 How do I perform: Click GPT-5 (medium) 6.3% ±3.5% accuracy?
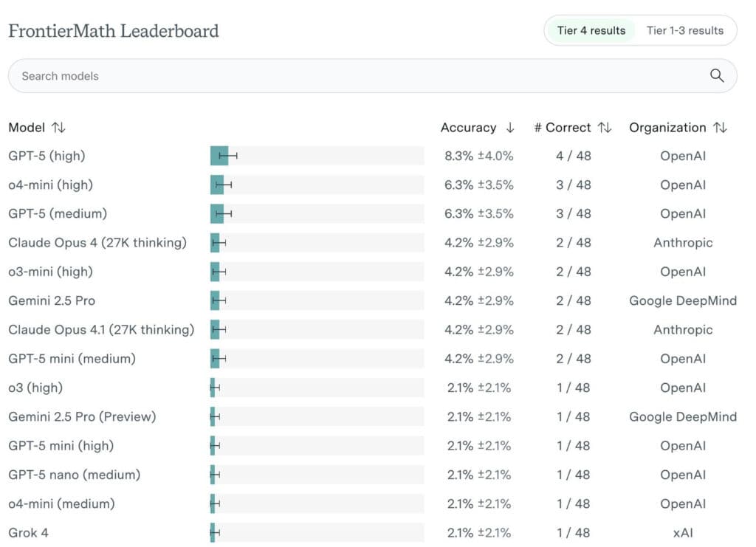pos(478,213)
